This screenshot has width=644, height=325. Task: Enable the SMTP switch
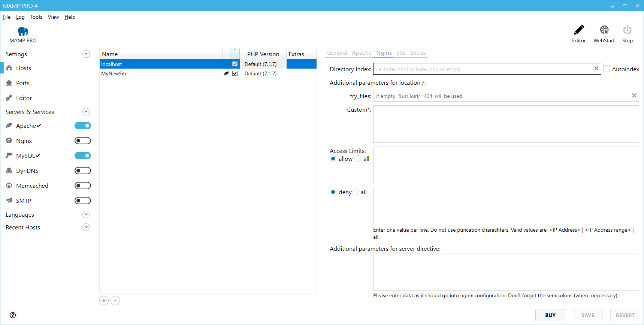tap(83, 201)
